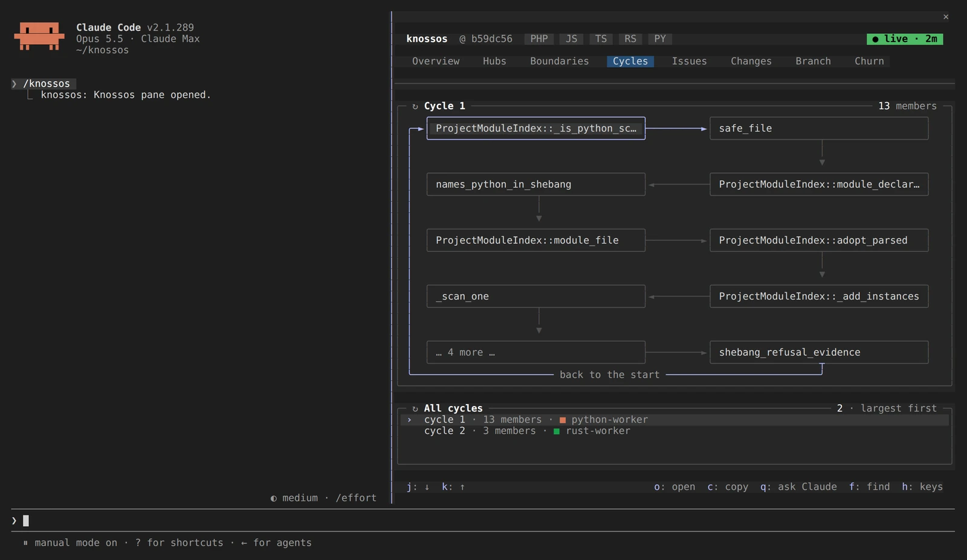Click the 'k: ↑' navigation hint

(x=453, y=487)
